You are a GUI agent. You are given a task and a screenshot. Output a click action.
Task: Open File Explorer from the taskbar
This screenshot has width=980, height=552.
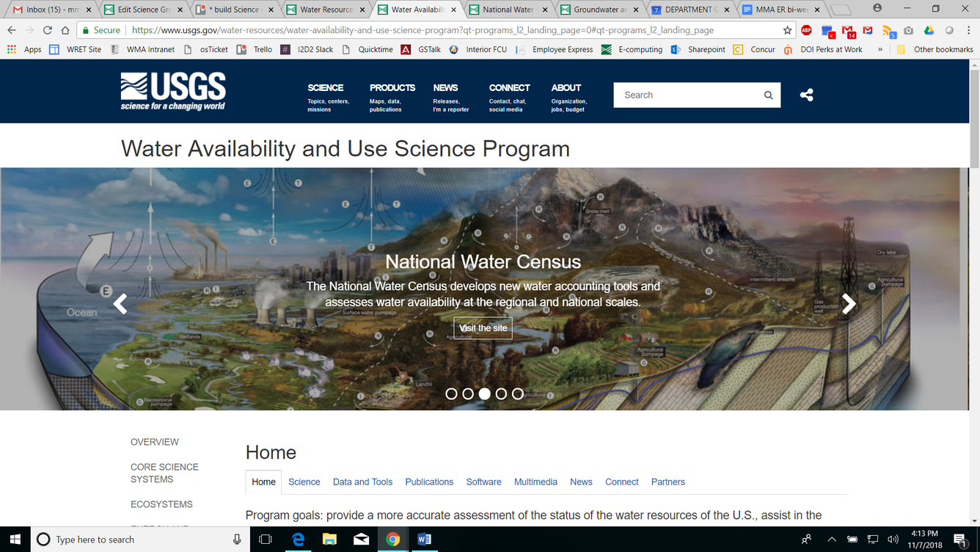click(329, 539)
